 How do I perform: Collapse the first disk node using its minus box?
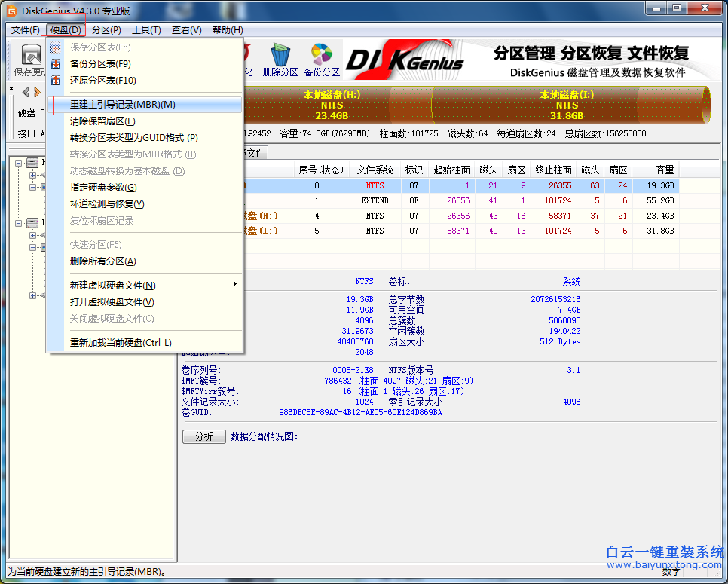click(x=18, y=164)
